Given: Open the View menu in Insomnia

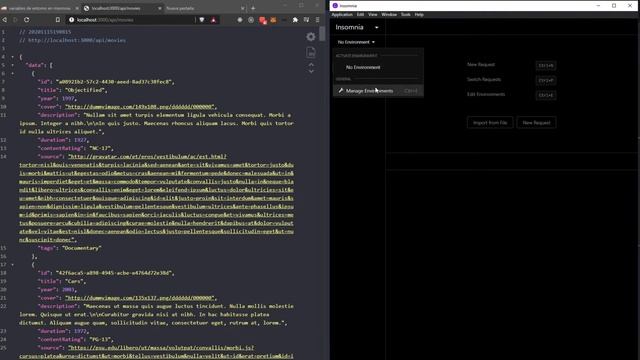Looking at the screenshot, I should pos(373,15).
